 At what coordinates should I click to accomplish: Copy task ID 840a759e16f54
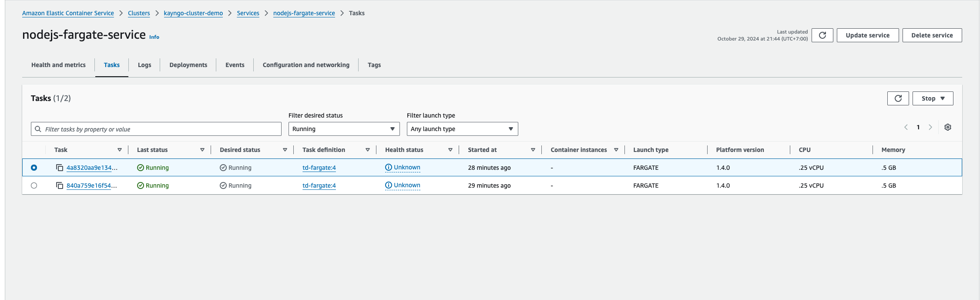point(60,185)
